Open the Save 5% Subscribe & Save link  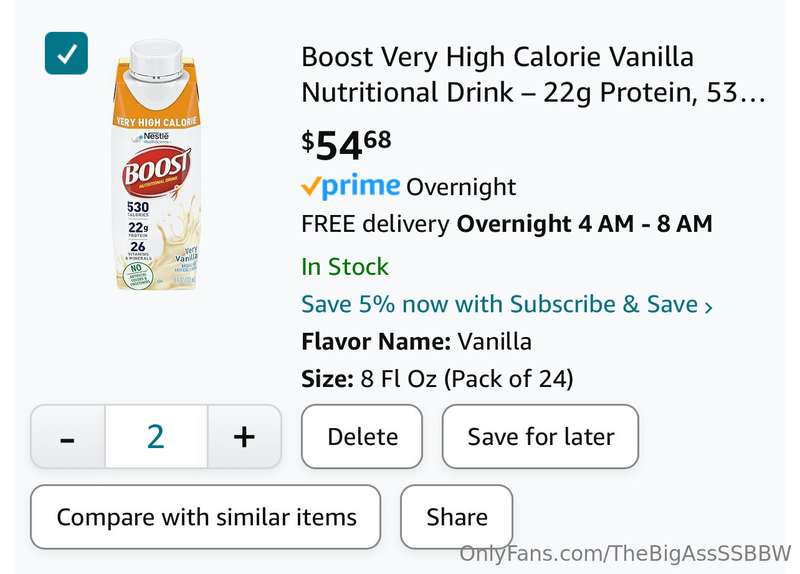(x=500, y=304)
